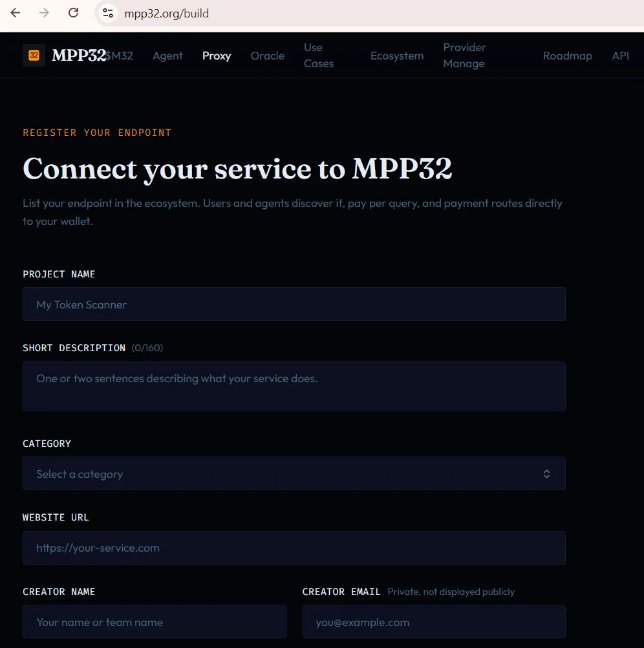This screenshot has height=648, width=644.
Task: Click the browser back arrow icon
Action: point(16,13)
